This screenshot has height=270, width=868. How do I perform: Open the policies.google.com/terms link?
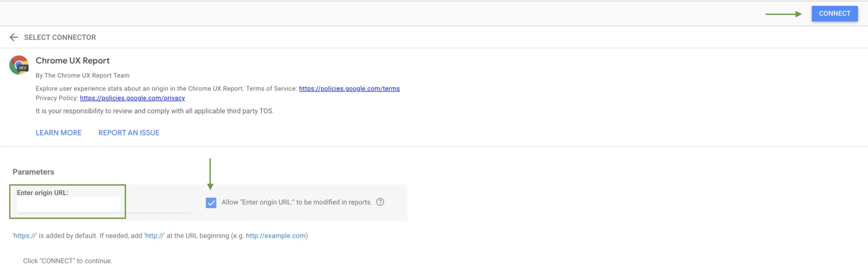click(349, 88)
